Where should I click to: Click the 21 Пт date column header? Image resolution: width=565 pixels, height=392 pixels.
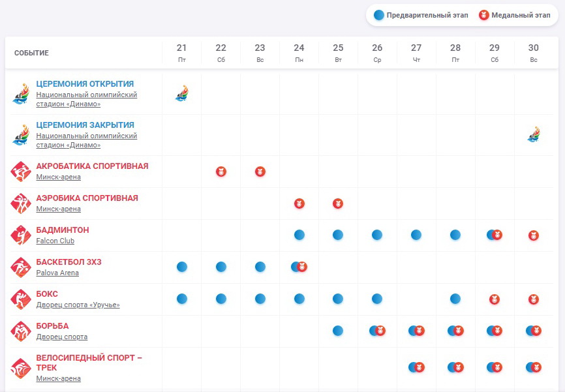[182, 53]
